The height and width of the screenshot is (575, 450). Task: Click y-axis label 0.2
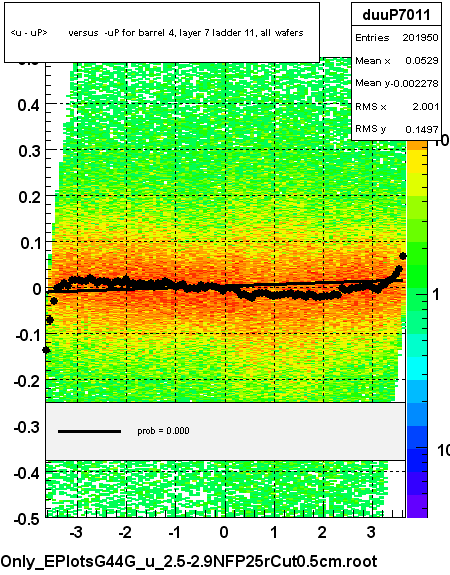pyautogui.click(x=29, y=197)
